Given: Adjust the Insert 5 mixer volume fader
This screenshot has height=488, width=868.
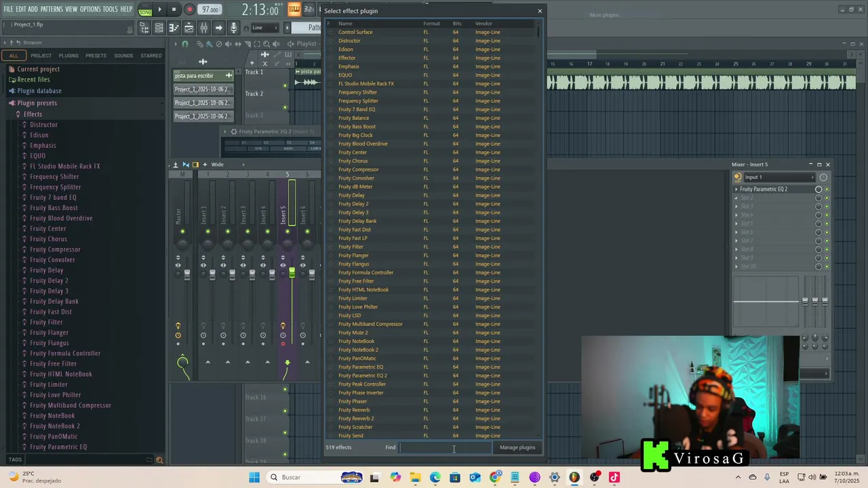Looking at the screenshot, I should coord(292,272).
